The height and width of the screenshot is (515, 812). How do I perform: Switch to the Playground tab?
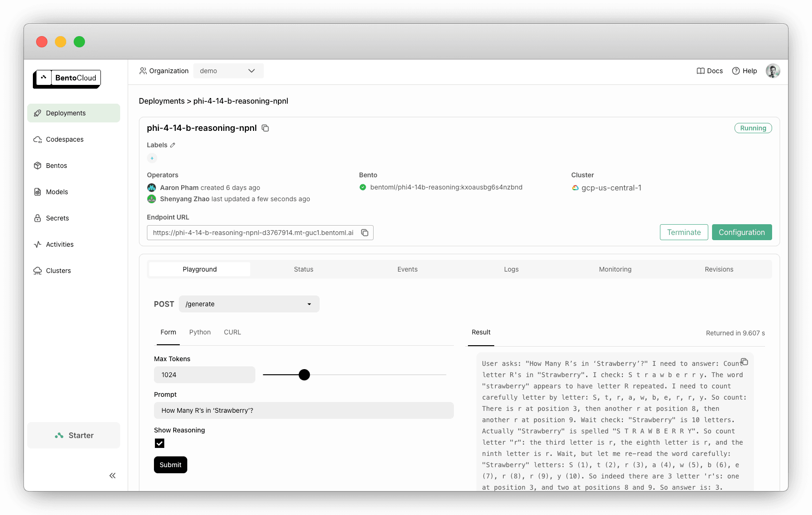(199, 269)
